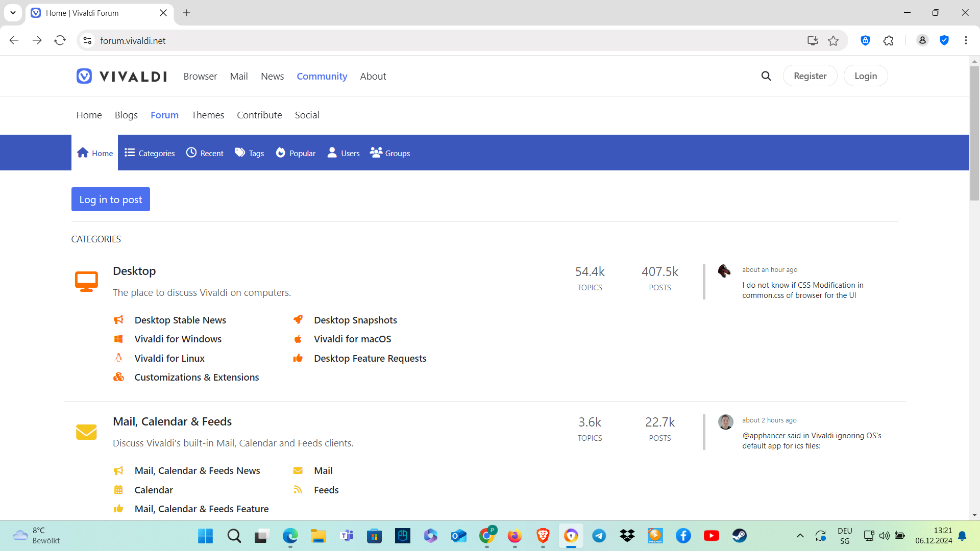Screen dimensions: 980x551
Task: Open the About menu item
Action: pyautogui.click(x=373, y=76)
